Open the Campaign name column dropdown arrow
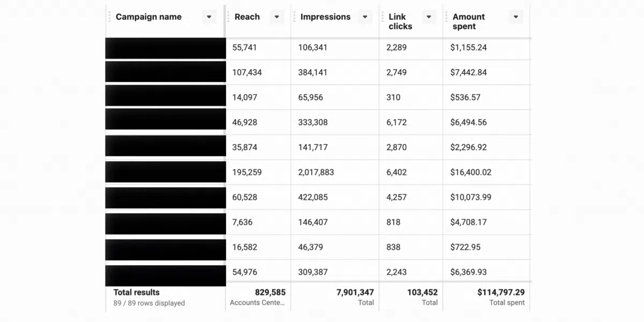The height and width of the screenshot is (322, 644). pos(209,17)
